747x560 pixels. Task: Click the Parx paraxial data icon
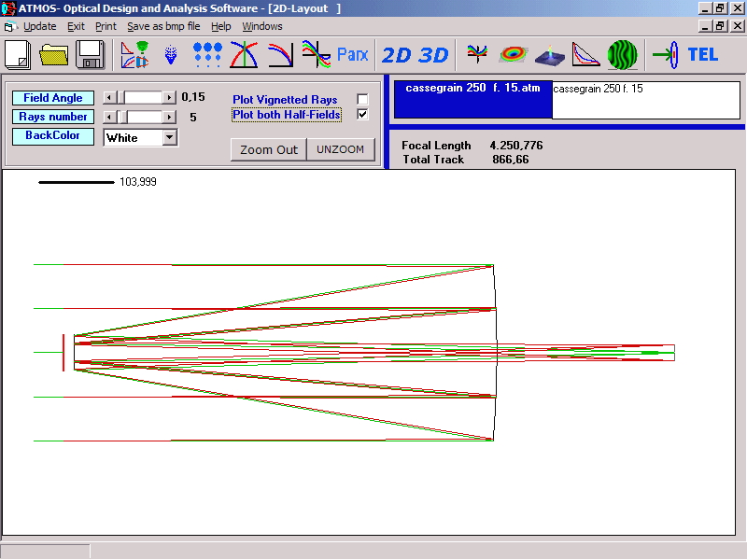pyautogui.click(x=352, y=55)
